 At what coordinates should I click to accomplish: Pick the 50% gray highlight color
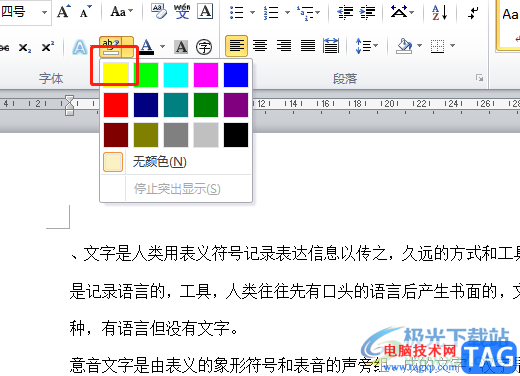coord(176,135)
